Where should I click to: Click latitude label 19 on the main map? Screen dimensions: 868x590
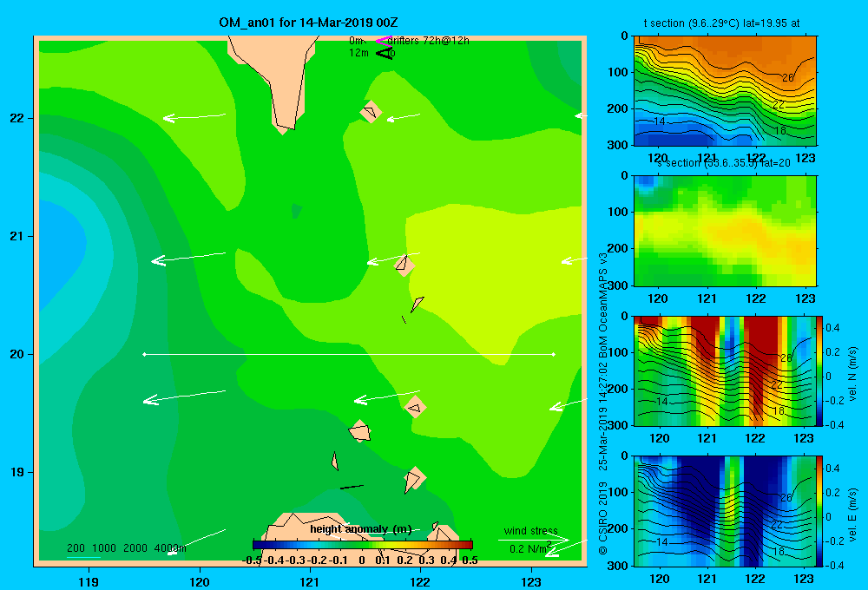(17, 472)
